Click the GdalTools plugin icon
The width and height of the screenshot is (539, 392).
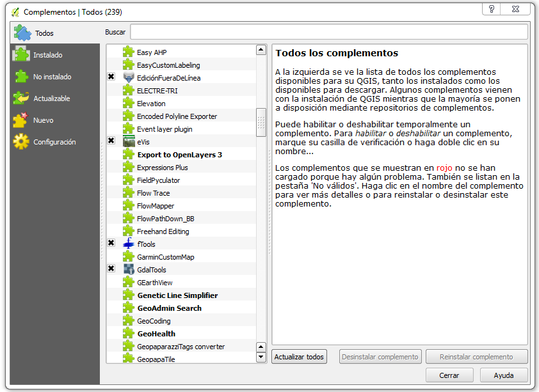[129, 269]
